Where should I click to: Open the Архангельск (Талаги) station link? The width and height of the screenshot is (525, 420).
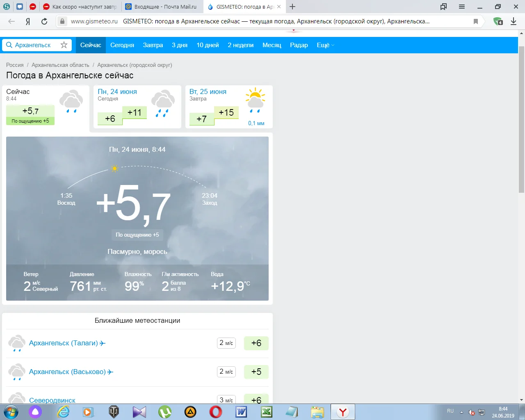(64, 343)
